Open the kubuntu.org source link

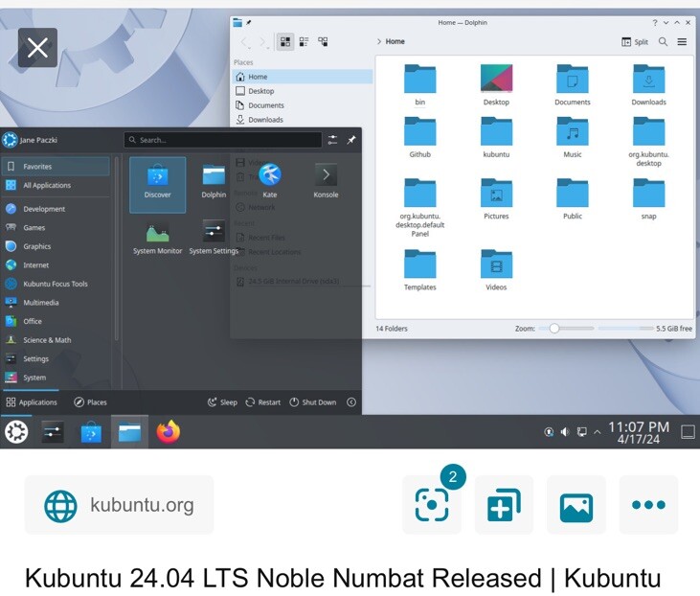[x=119, y=505]
